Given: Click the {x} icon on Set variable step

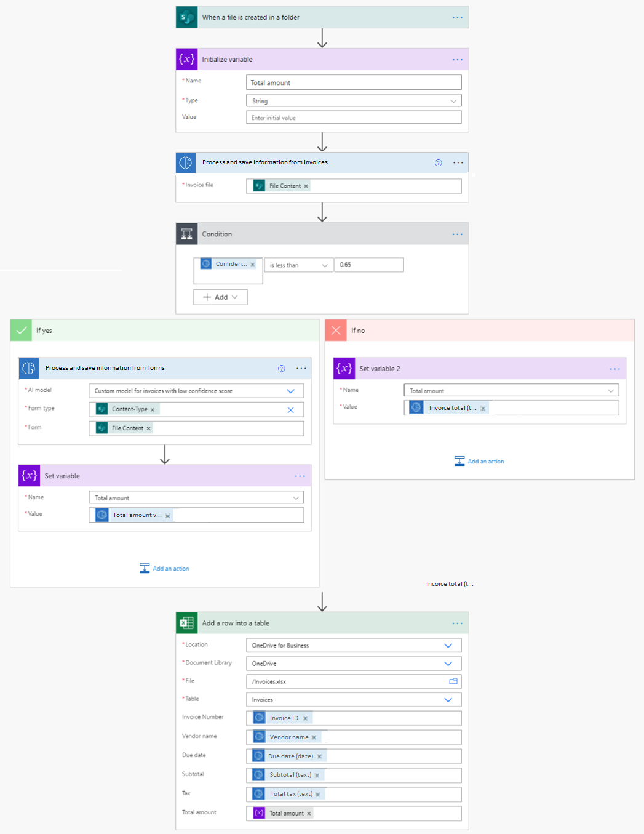Looking at the screenshot, I should coord(28,475).
